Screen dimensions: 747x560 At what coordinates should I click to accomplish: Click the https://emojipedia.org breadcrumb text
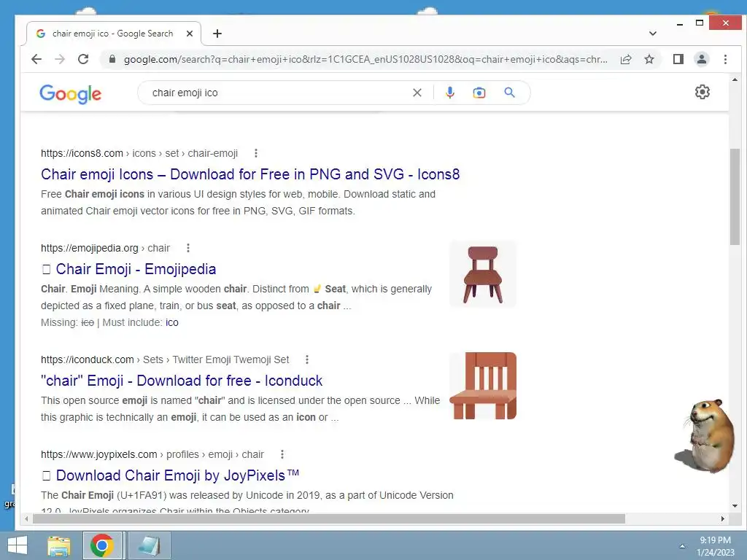[90, 248]
